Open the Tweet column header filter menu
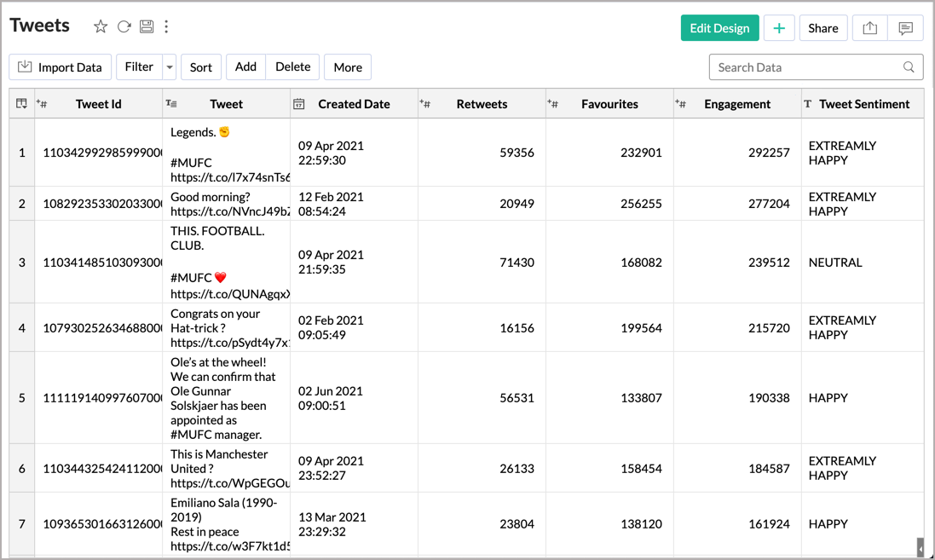Image resolution: width=935 pixels, height=560 pixels. point(170,102)
